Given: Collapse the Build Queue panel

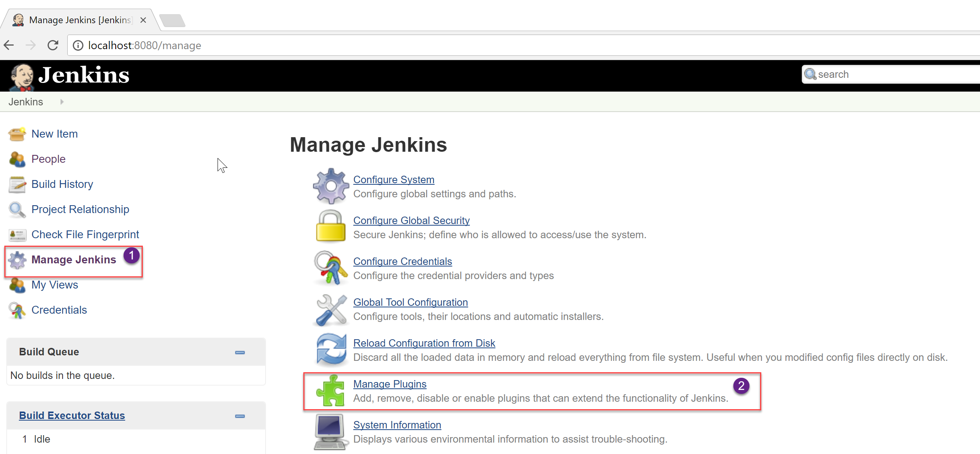Looking at the screenshot, I should tap(240, 352).
